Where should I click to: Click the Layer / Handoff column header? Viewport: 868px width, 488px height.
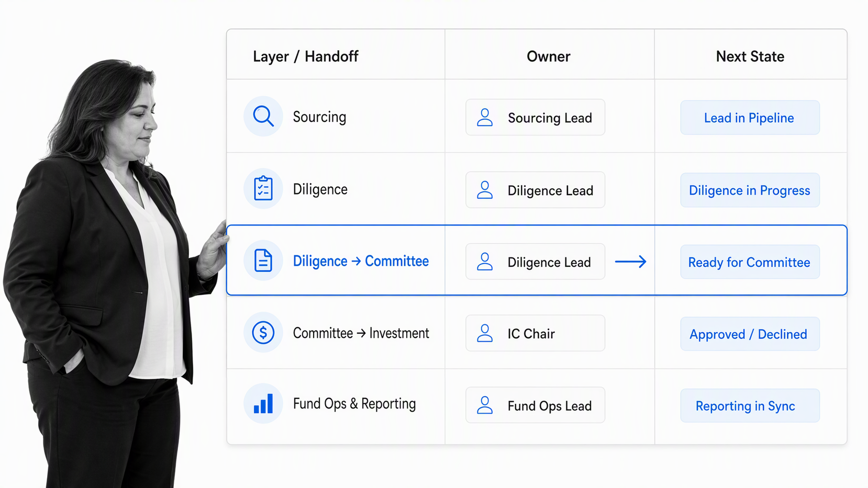pyautogui.click(x=306, y=56)
